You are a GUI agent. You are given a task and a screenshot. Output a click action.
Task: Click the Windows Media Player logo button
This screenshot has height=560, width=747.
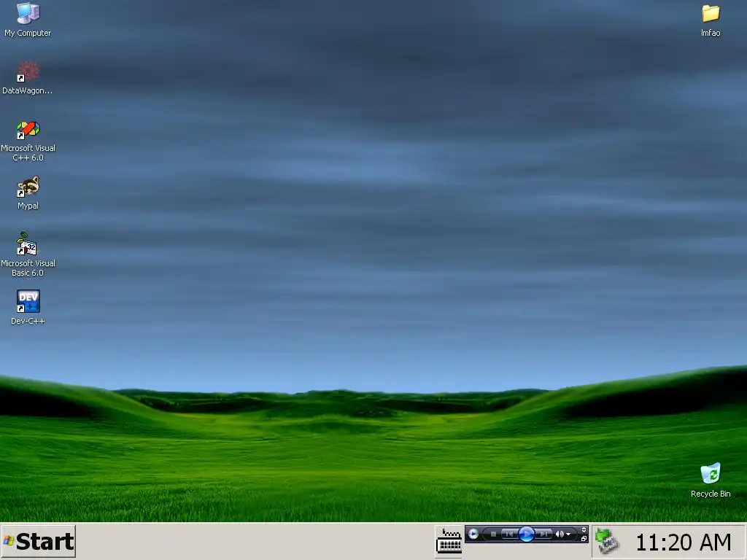click(473, 534)
